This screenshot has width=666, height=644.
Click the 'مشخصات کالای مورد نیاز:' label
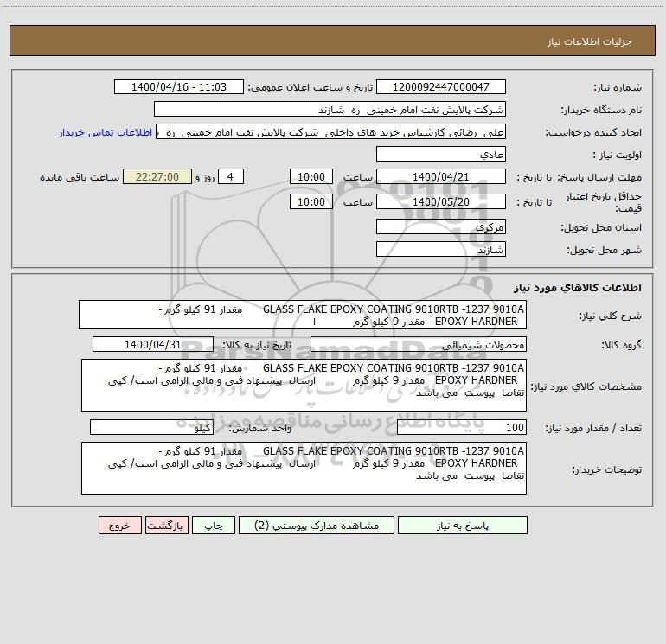[586, 386]
